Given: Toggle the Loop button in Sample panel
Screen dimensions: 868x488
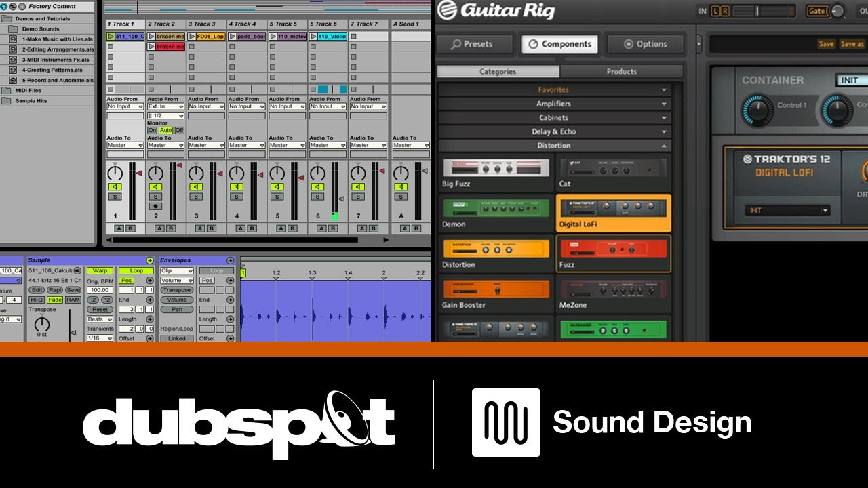Looking at the screenshot, I should coord(136,270).
